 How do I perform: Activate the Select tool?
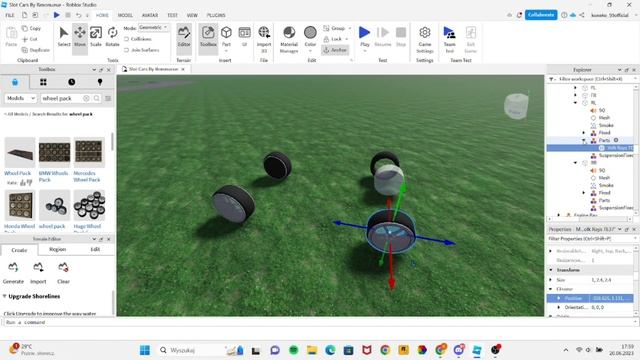tap(64, 36)
